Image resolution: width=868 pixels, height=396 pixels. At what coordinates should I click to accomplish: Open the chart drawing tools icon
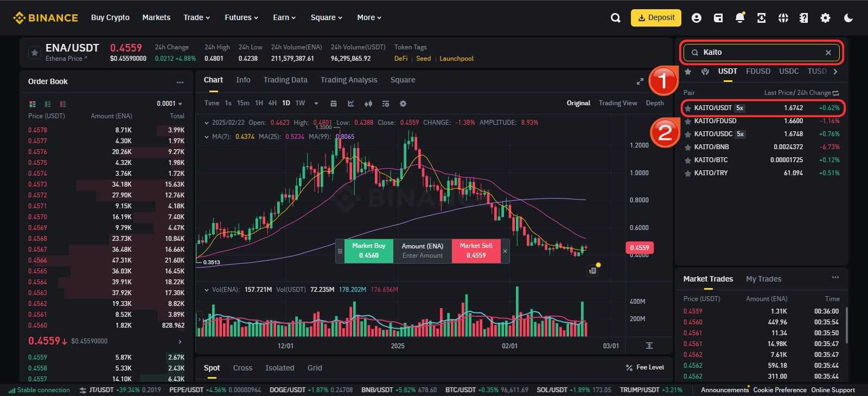pos(351,104)
